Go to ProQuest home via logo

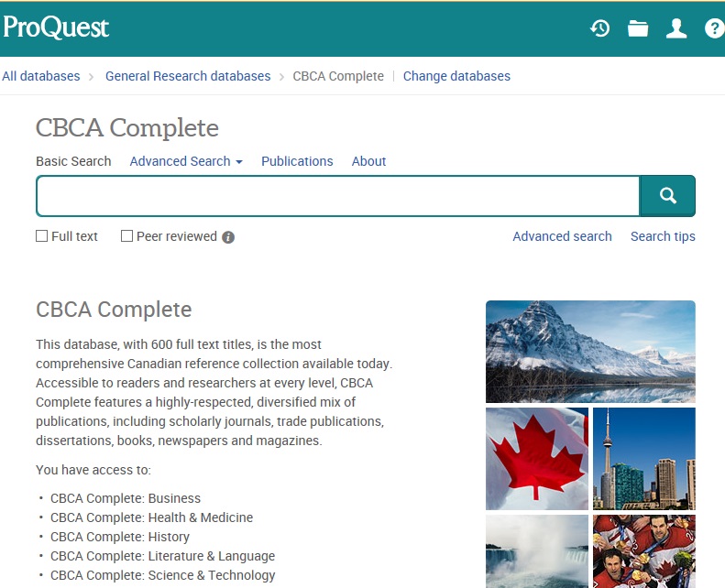[x=56, y=27]
